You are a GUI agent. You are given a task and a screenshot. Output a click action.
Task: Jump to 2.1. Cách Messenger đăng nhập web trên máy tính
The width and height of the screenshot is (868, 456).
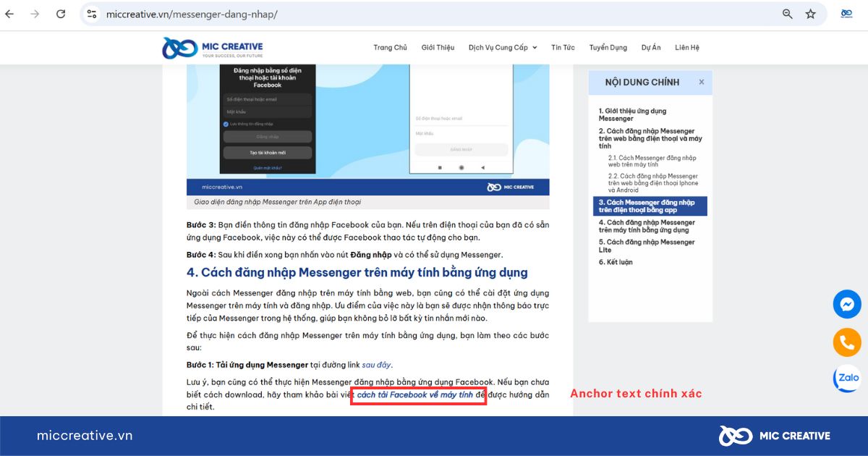tap(652, 161)
